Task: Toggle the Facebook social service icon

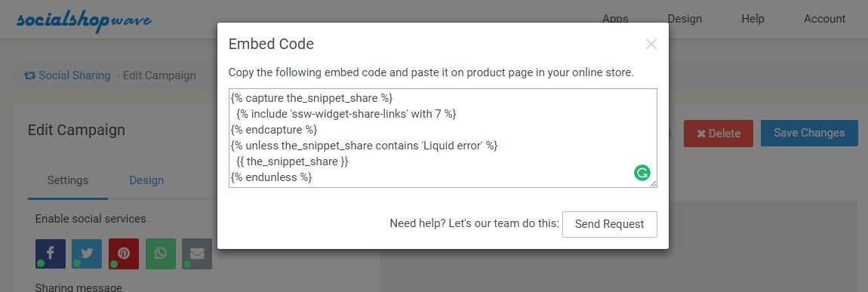Action: click(51, 254)
